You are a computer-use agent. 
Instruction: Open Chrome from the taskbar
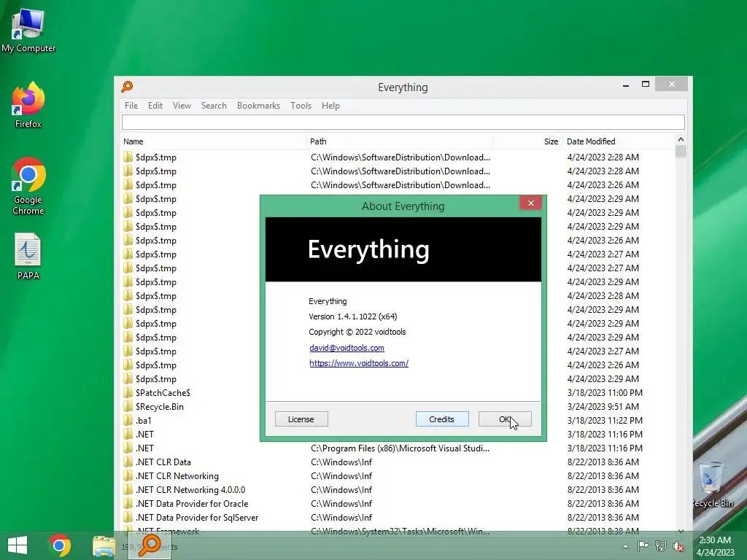point(60,545)
